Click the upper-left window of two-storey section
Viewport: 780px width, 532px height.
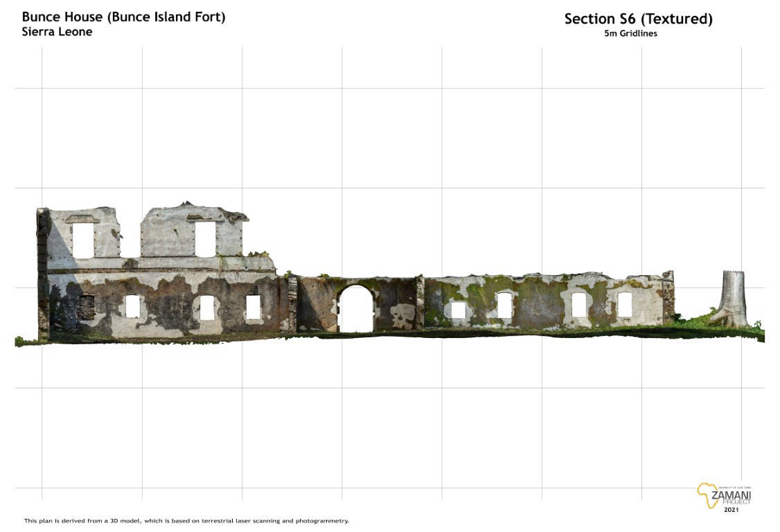[83, 240]
